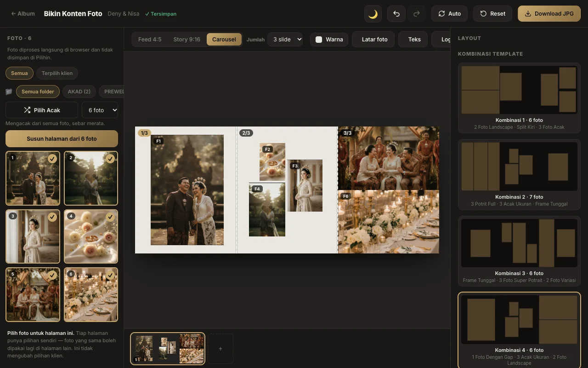Click the Pilih Acak button
Screen dimensions: 588x368
(42, 110)
